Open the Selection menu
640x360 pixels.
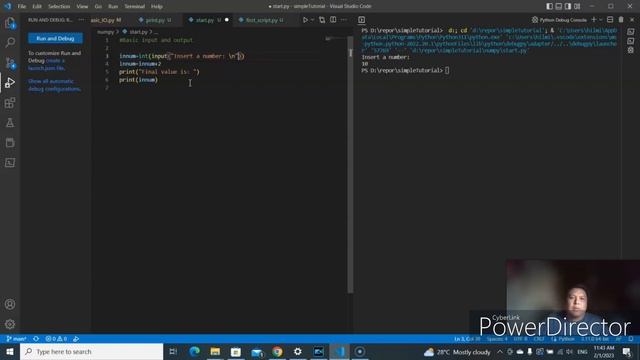[x=59, y=7]
